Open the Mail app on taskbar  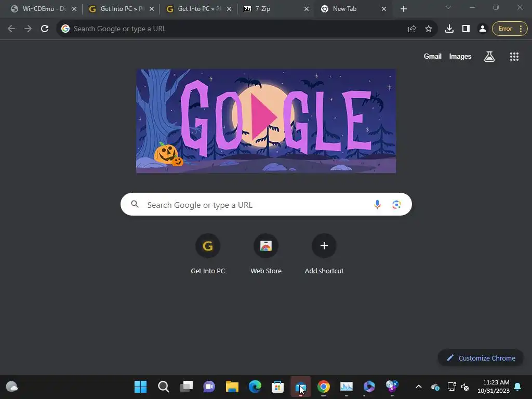click(301, 387)
